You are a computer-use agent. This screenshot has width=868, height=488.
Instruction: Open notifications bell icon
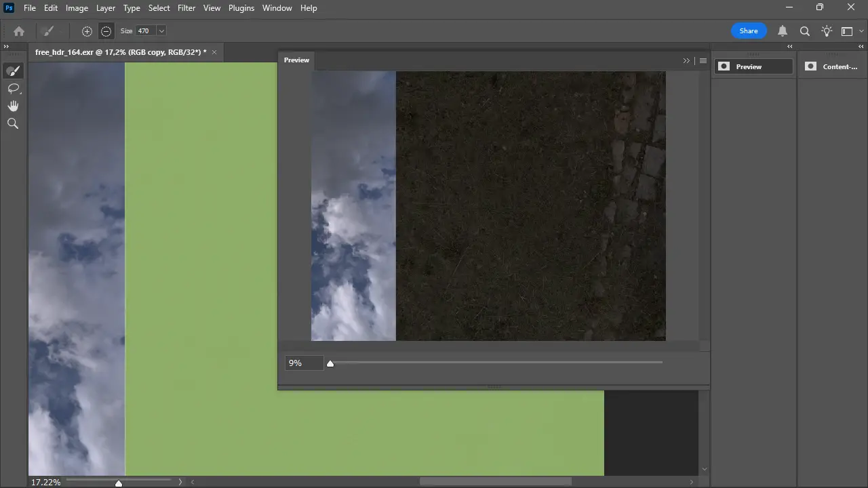(783, 31)
